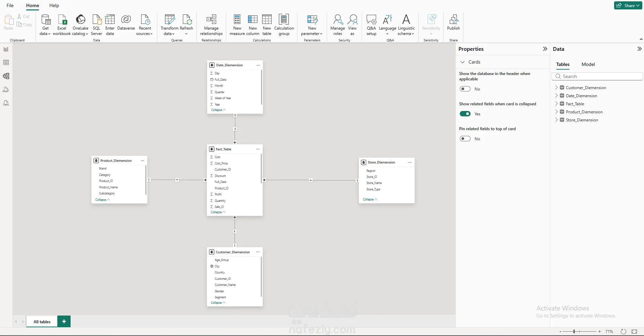Create a New table
The height and width of the screenshot is (336, 644).
pyautogui.click(x=267, y=25)
